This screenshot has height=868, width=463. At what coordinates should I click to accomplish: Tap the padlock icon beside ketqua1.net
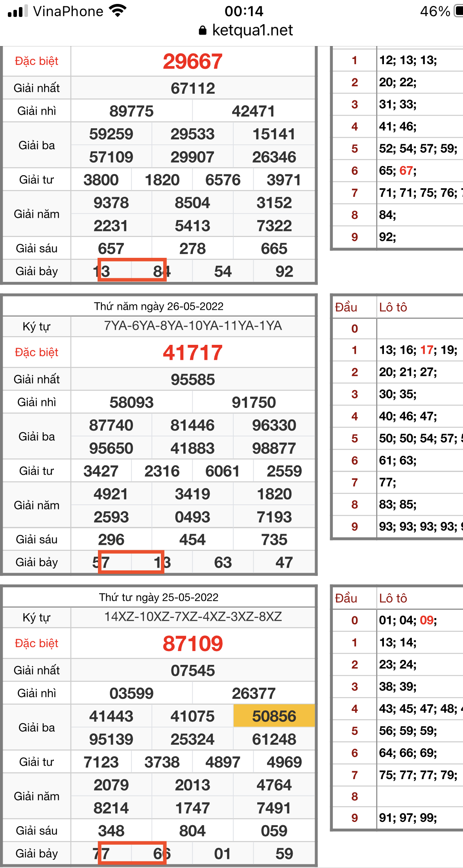coord(203,31)
